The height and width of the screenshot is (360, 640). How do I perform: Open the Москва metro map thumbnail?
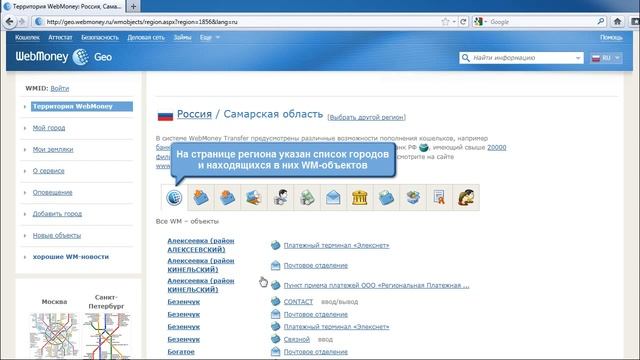coord(54,336)
